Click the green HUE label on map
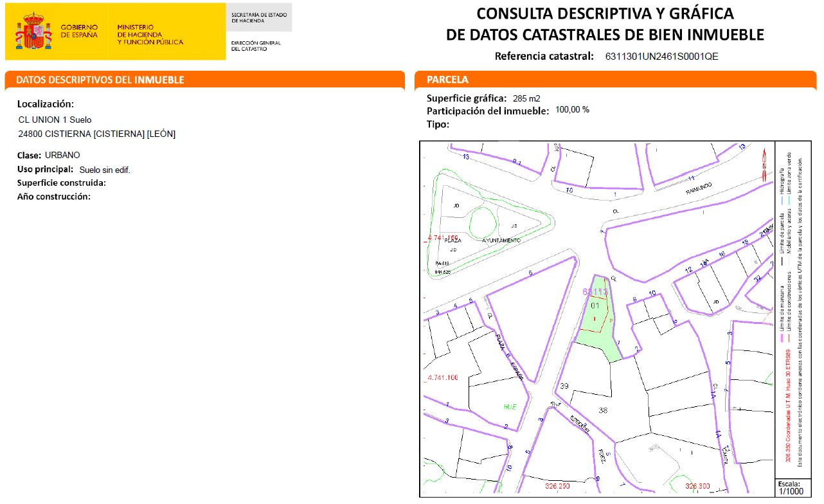 pyautogui.click(x=510, y=407)
